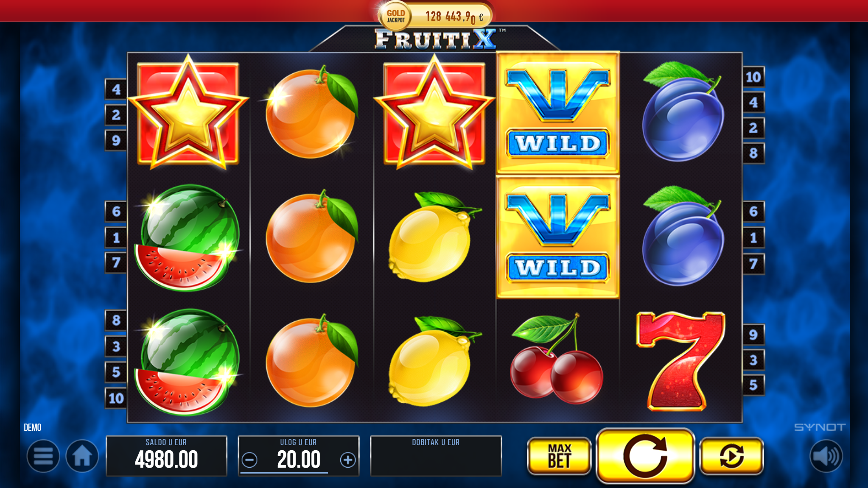Click the bet amount field showing 20.00
868x488 pixels.
[x=299, y=456]
